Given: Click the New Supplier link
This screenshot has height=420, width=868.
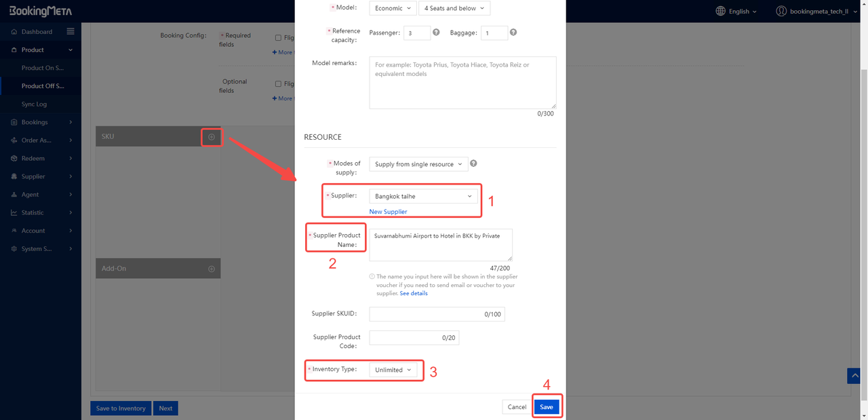Looking at the screenshot, I should pos(388,212).
